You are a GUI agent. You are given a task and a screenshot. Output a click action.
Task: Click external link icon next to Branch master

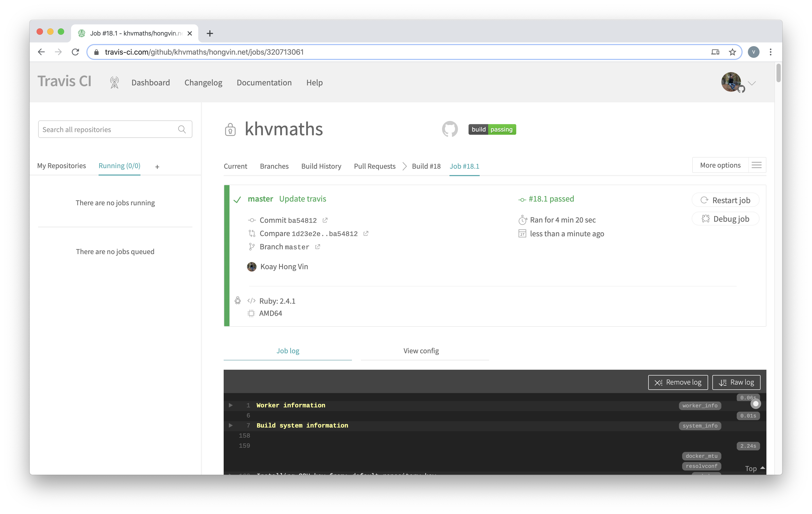pyautogui.click(x=318, y=247)
